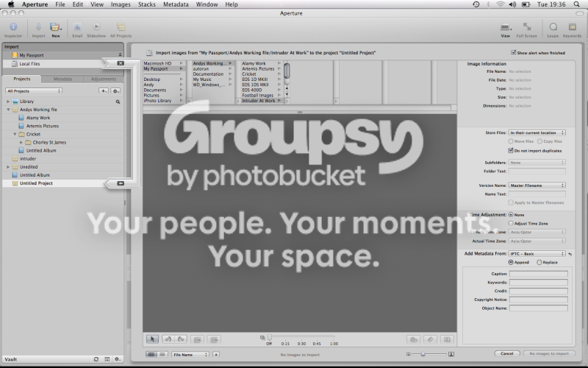Switch to the Metadata tab in sidebar

62,79
